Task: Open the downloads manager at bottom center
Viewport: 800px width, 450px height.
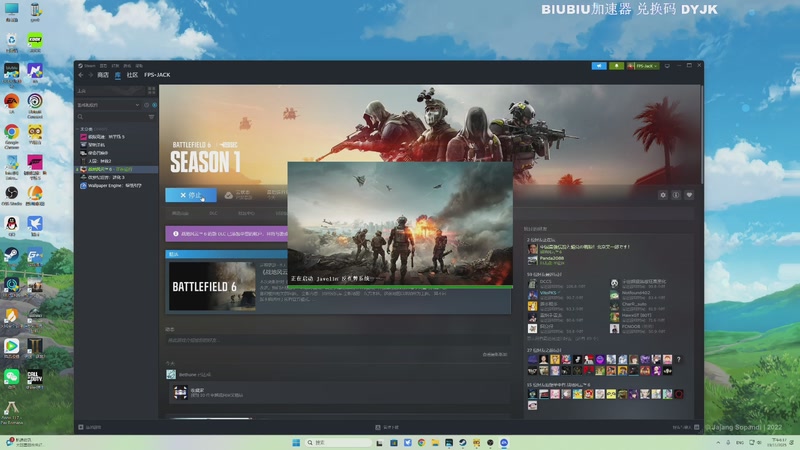Action: pyautogui.click(x=387, y=427)
